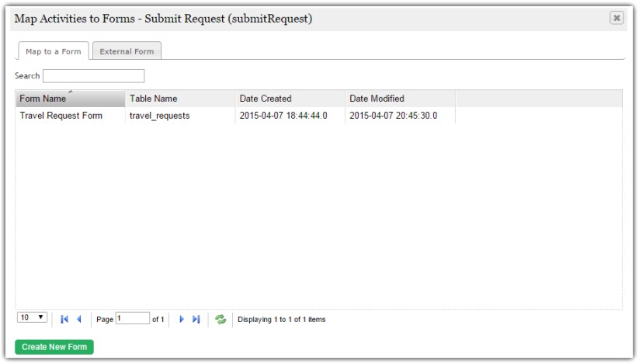This screenshot has height=364, width=639.
Task: Sort by Table Name column header
Action: pyautogui.click(x=180, y=99)
